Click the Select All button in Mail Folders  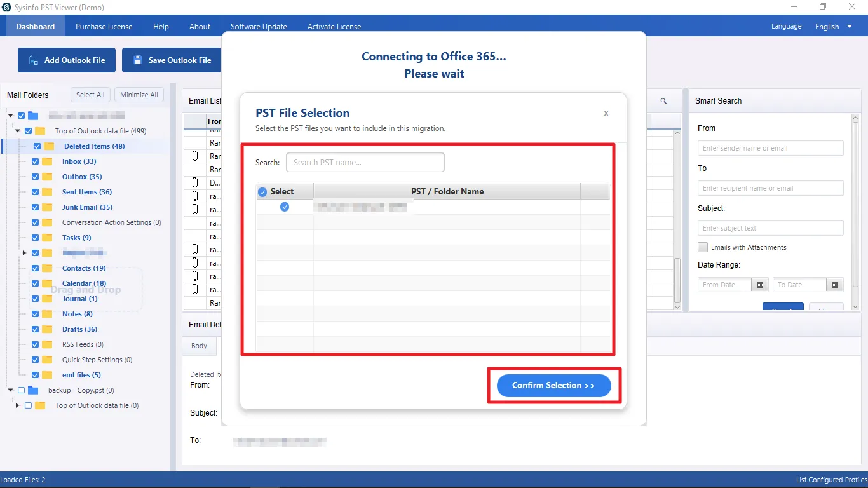pos(90,95)
